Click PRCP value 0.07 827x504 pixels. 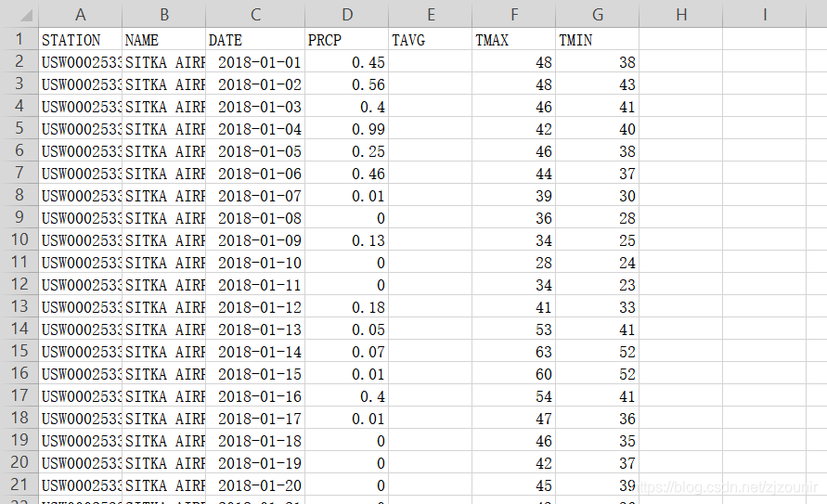[x=346, y=352]
